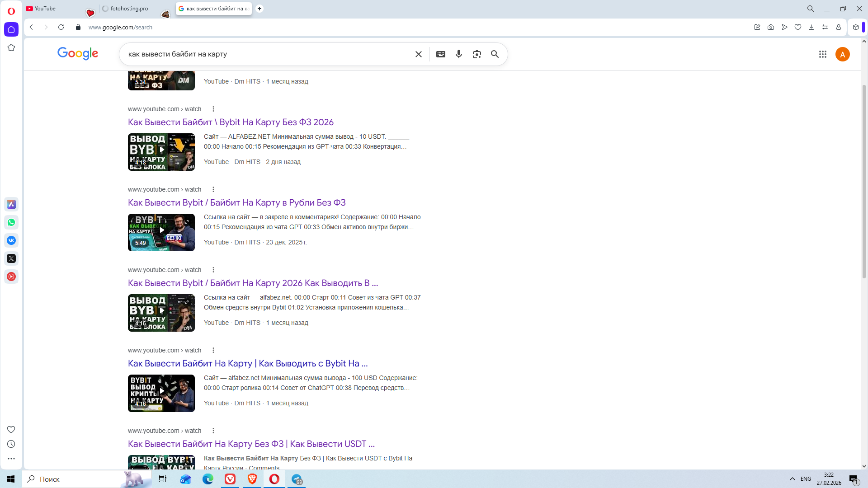Show hidden system tray icons chevron
The image size is (868, 488).
pos(793,479)
